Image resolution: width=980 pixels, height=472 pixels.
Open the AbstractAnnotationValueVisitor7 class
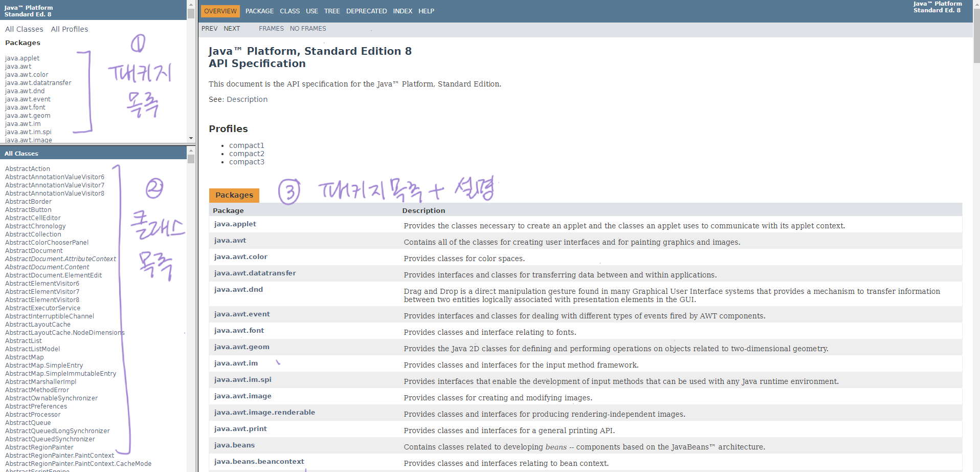(55, 185)
